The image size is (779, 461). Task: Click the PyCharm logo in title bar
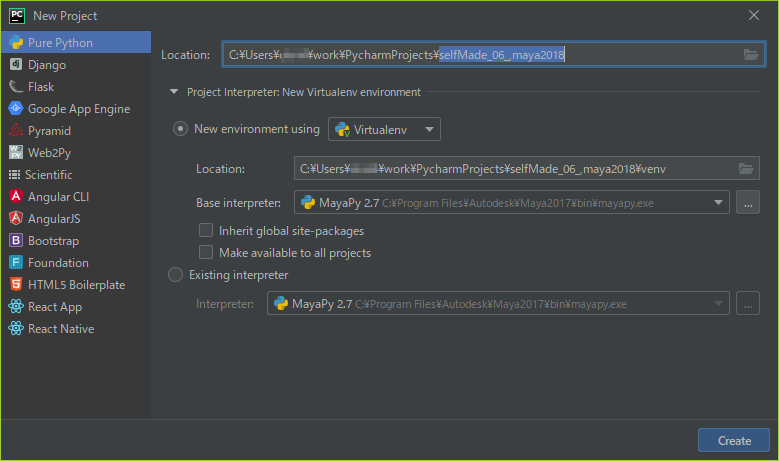pos(17,16)
